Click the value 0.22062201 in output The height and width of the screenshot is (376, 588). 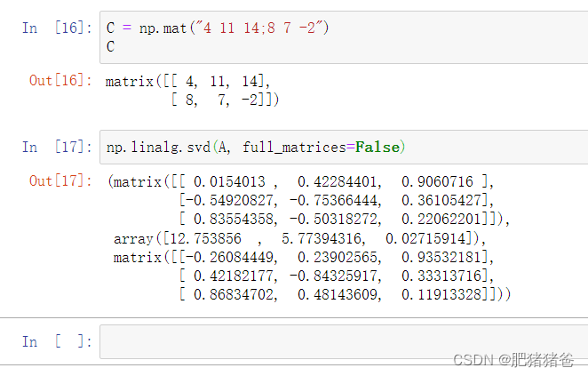click(x=441, y=220)
